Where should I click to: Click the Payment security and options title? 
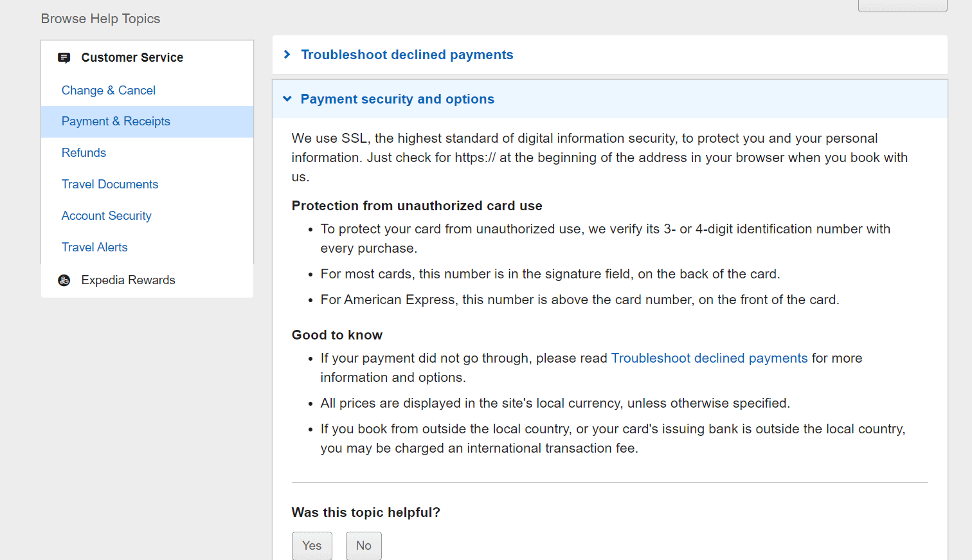coord(397,99)
